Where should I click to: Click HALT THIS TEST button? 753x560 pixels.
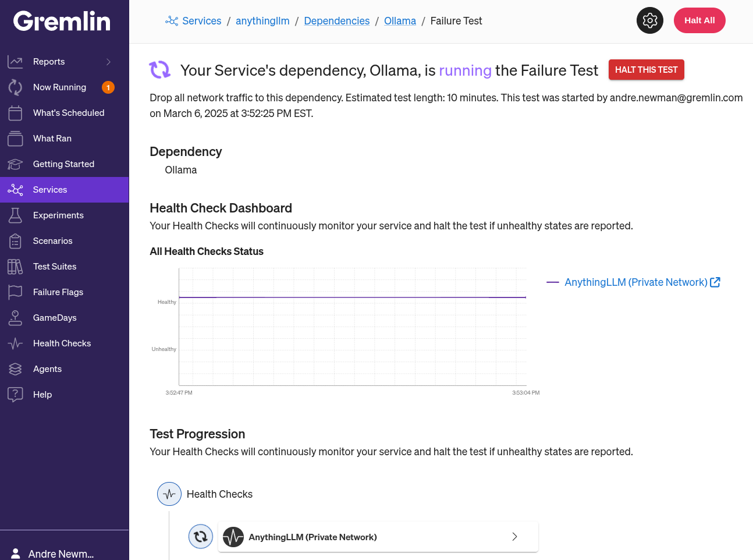click(x=647, y=70)
